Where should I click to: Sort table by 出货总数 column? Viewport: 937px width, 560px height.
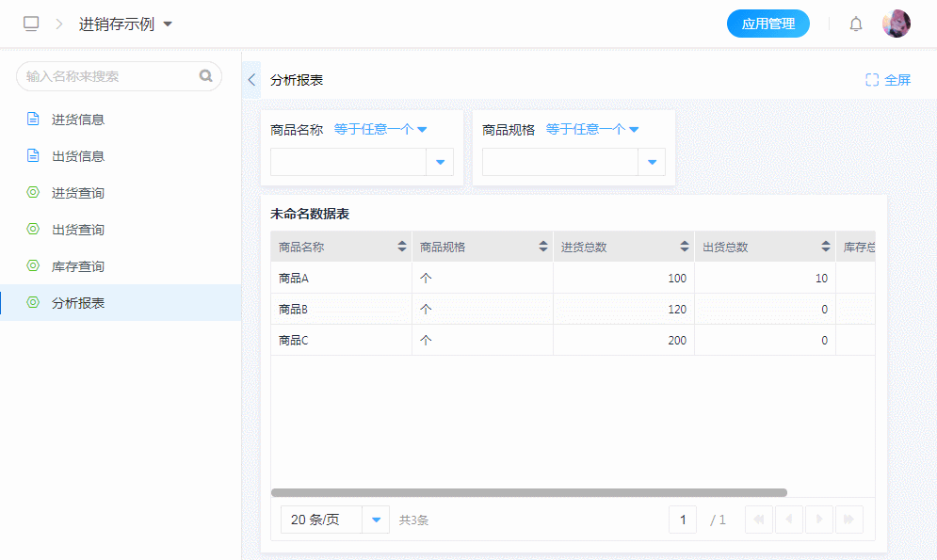826,247
